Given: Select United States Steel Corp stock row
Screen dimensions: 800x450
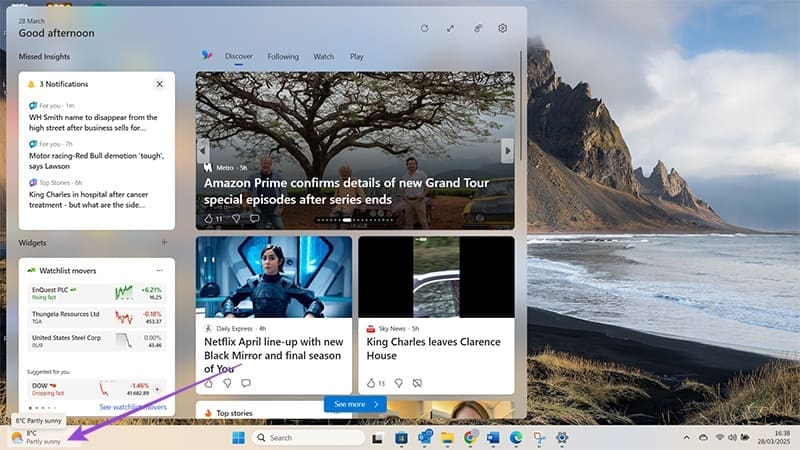Looking at the screenshot, I should tap(96, 341).
